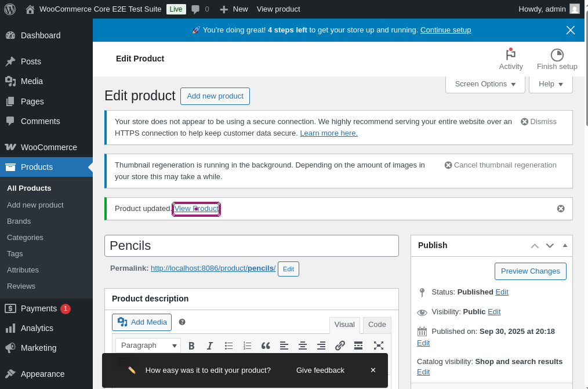Screen dimensions: 588x389
Task: Click the Finish setup progress icon
Action: coord(557,55)
